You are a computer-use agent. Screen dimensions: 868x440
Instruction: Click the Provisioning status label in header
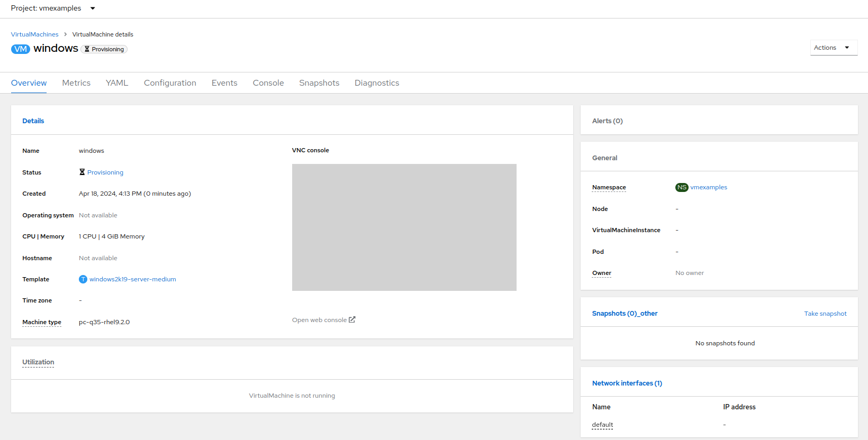pos(104,49)
